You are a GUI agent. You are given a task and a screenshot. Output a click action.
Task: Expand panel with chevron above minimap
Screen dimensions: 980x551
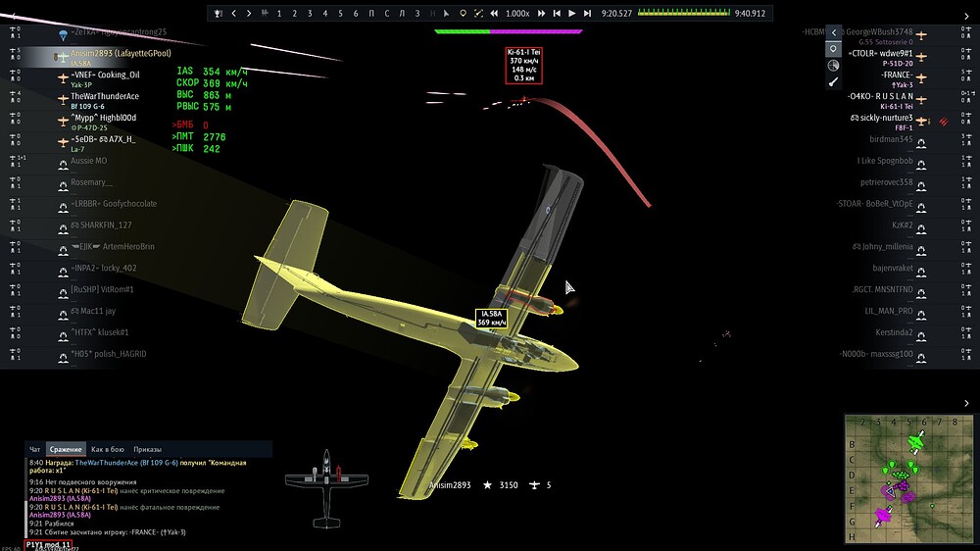(x=966, y=403)
